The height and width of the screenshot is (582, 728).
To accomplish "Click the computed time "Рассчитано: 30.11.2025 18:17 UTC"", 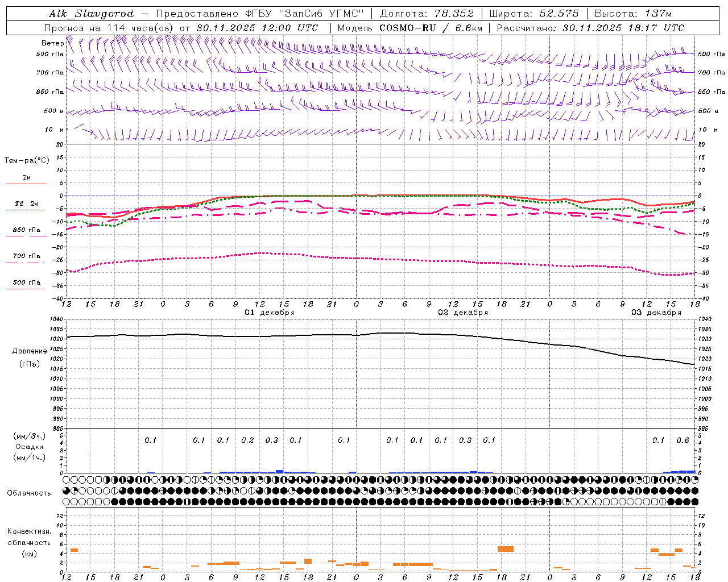I will 590,28.
